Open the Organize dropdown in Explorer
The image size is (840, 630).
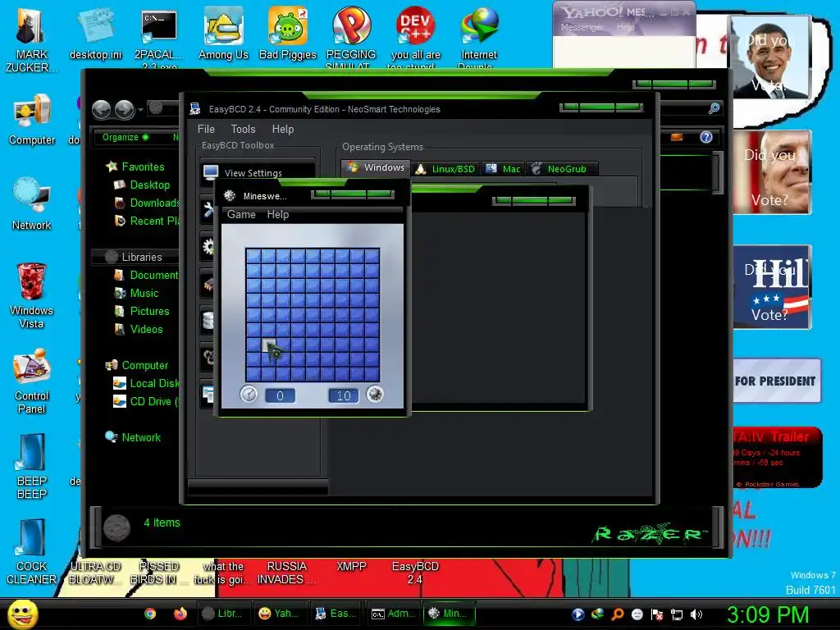coord(126,137)
